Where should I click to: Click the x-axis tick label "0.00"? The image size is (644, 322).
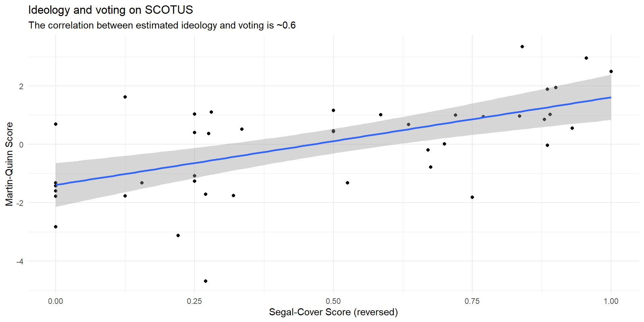56,301
